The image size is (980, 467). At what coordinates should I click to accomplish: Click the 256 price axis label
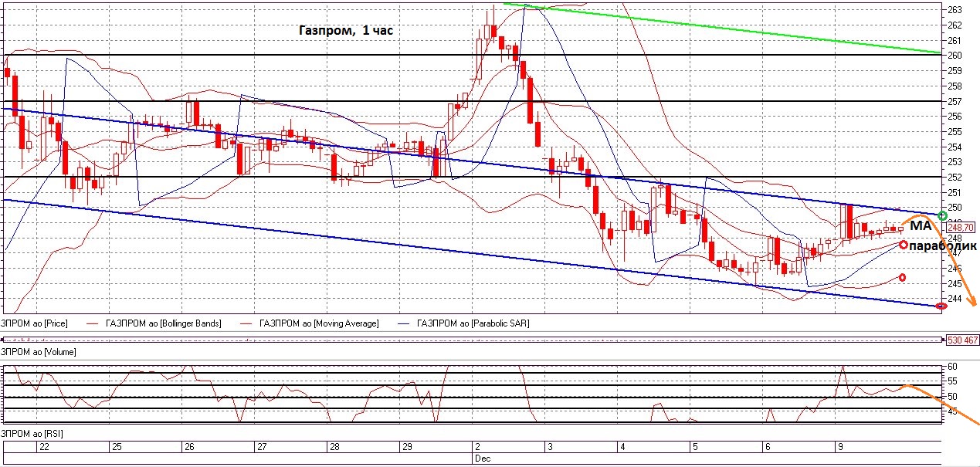pos(954,116)
